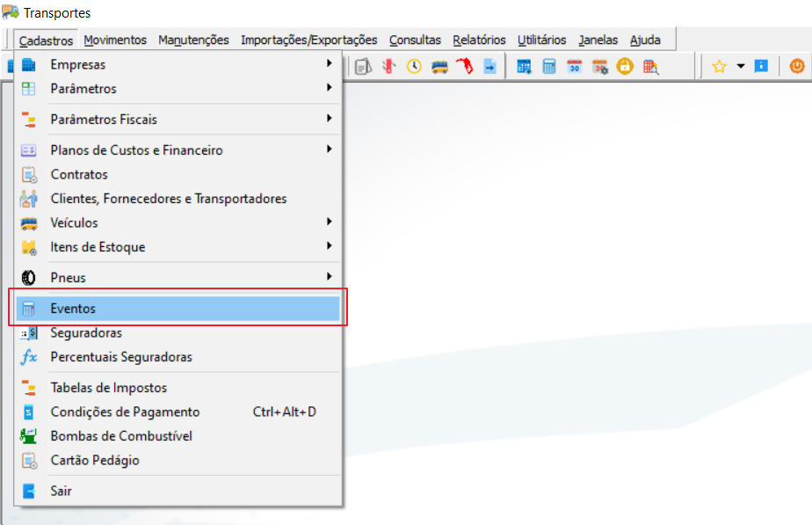Click the orange power icon in the toolbar
Screen dimensions: 812x525
click(797, 66)
